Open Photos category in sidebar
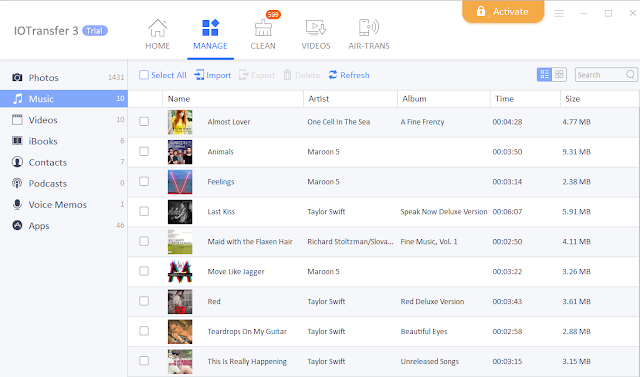This screenshot has width=640, height=377. [x=64, y=77]
